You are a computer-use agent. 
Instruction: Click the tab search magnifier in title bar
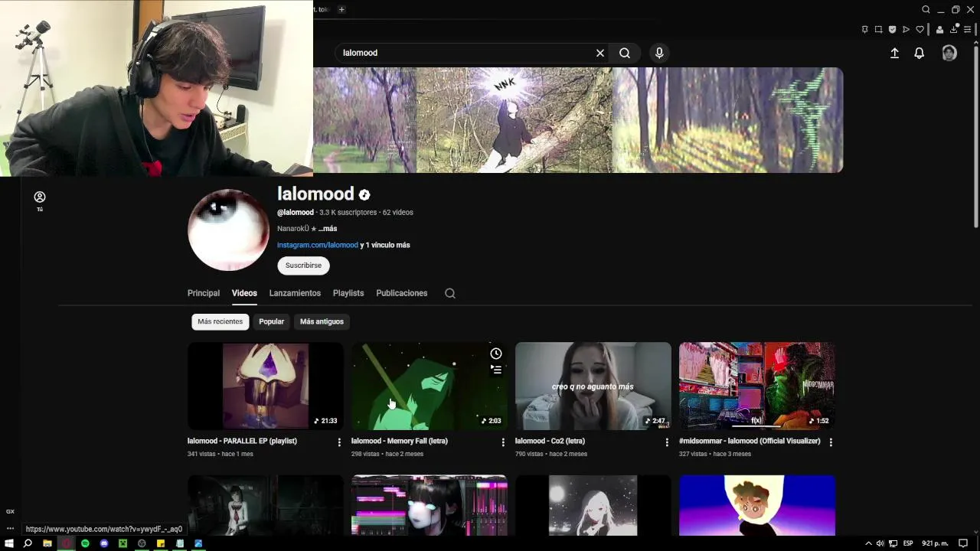[926, 9]
